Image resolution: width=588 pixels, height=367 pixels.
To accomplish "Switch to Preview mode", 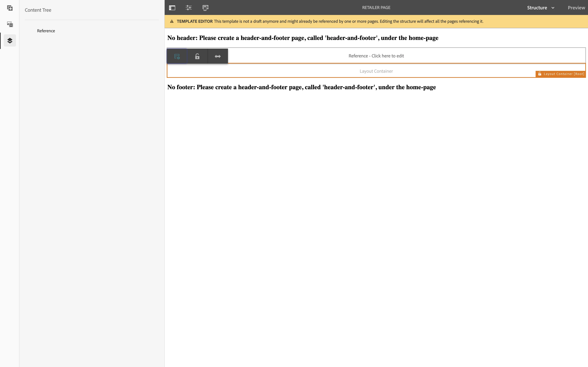I will [576, 8].
